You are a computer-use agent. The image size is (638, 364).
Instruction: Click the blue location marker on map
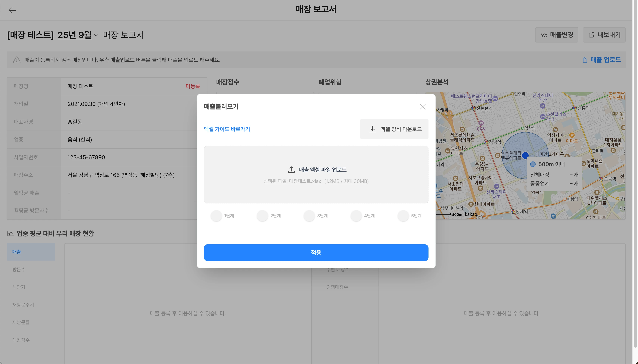(x=525, y=155)
